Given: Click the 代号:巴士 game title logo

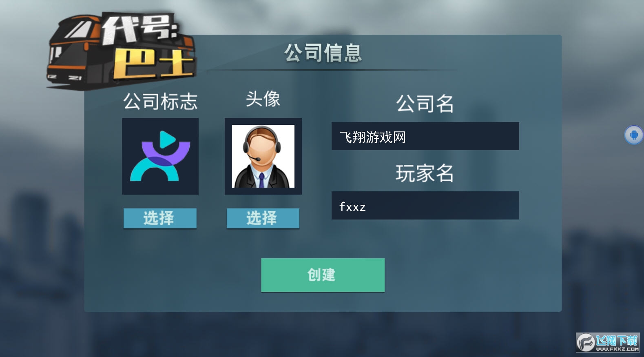Looking at the screenshot, I should point(122,49).
